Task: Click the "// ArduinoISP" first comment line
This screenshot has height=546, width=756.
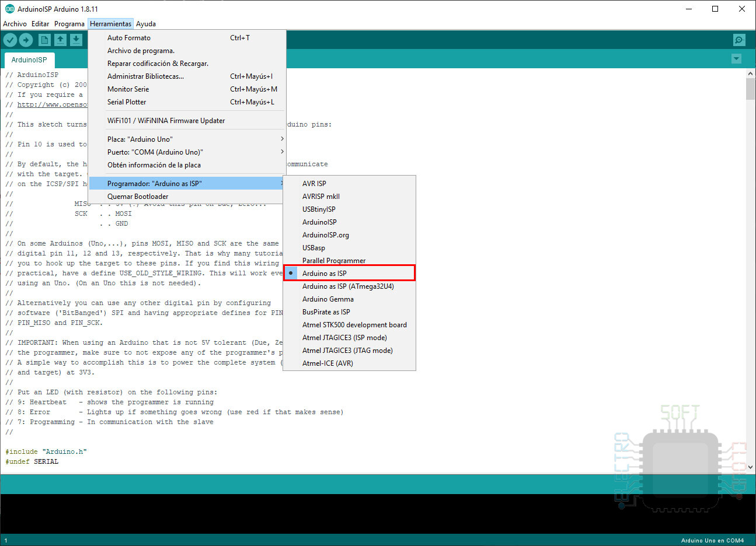Action: (x=32, y=75)
